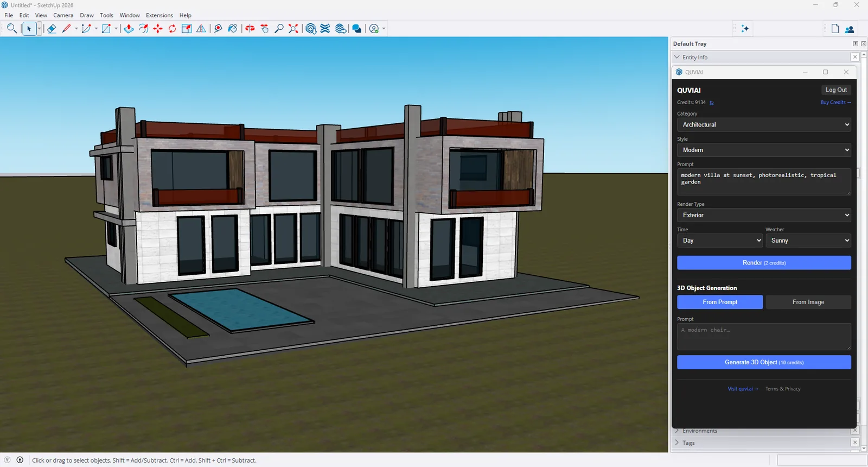
Task: Select the Tape Measure tool
Action: tap(218, 29)
